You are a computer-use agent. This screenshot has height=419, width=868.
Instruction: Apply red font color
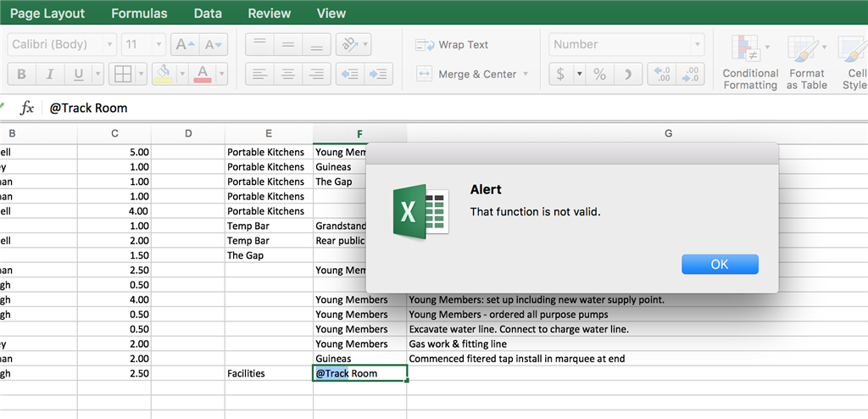coord(203,74)
